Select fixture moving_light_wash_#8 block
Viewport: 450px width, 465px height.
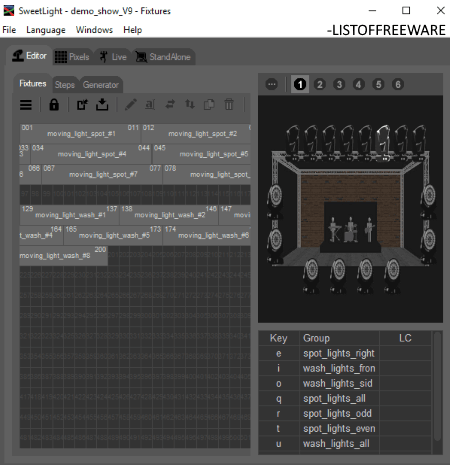[63, 256]
